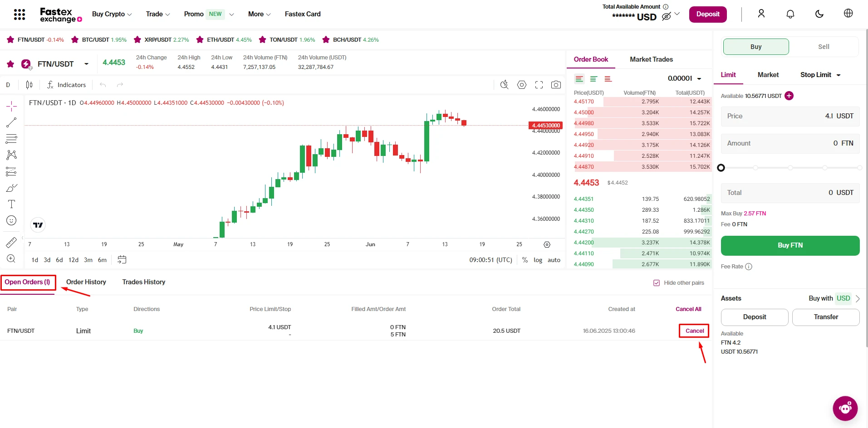Open the notifications bell

[790, 14]
